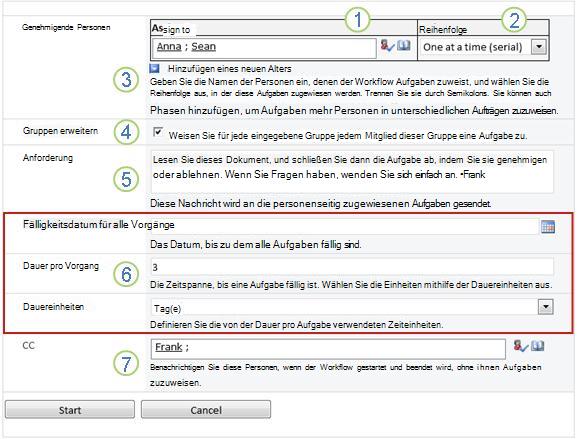Click the Frank name in CC field
This screenshot has width=577, height=439.
169,347
